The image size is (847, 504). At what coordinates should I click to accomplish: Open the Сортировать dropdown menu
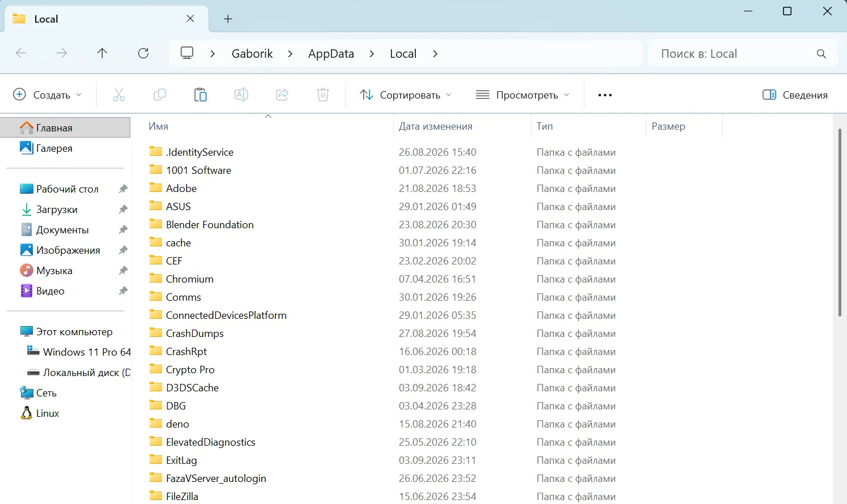tap(406, 95)
